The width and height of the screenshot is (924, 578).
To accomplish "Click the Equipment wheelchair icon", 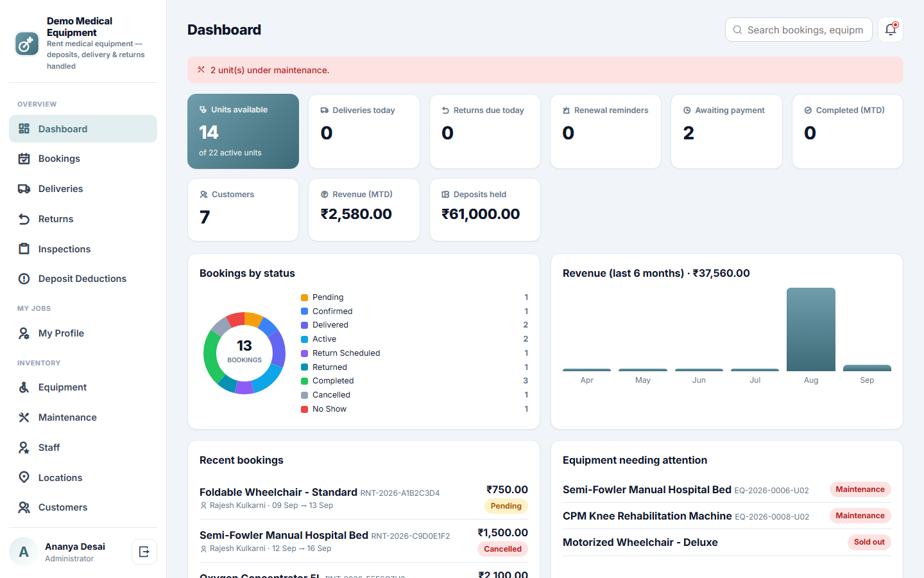I will (24, 387).
